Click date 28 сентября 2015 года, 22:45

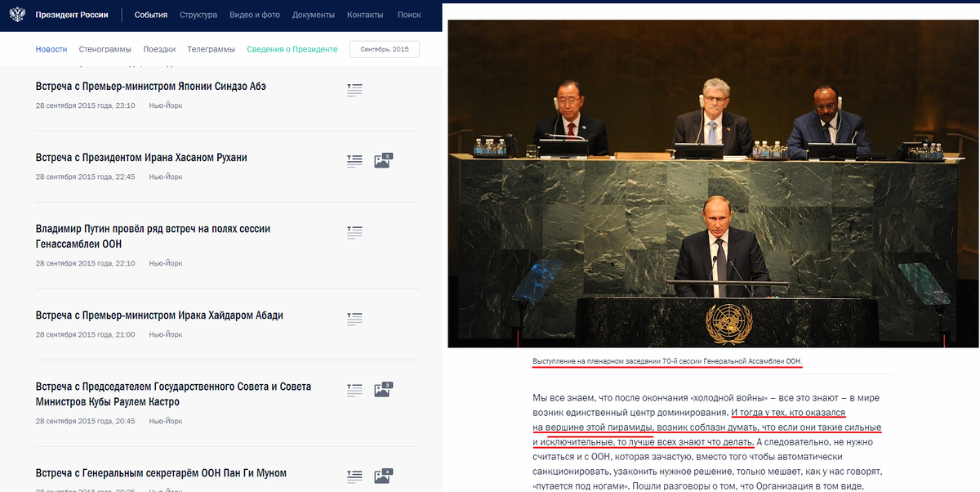pyautogui.click(x=85, y=177)
